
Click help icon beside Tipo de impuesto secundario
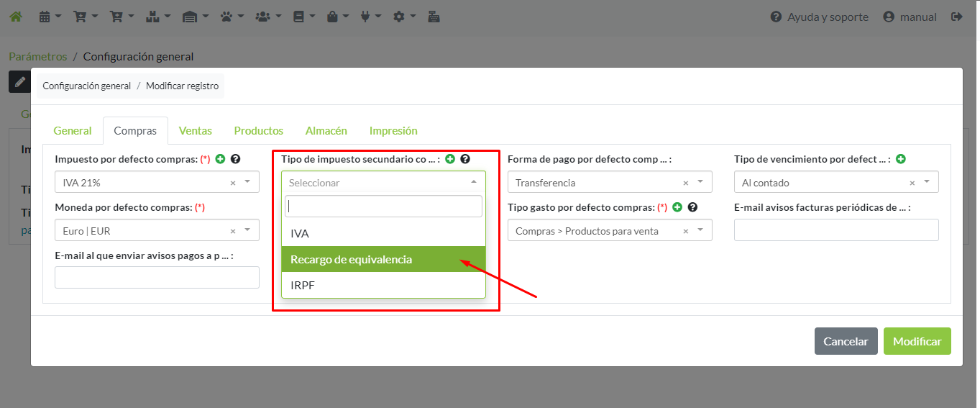click(x=465, y=159)
